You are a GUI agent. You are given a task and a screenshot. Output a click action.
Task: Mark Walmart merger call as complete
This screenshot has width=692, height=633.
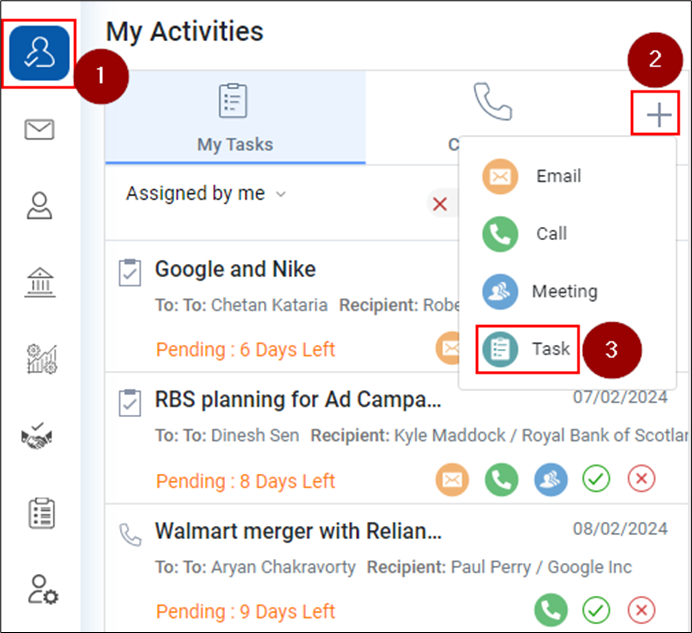(596, 610)
